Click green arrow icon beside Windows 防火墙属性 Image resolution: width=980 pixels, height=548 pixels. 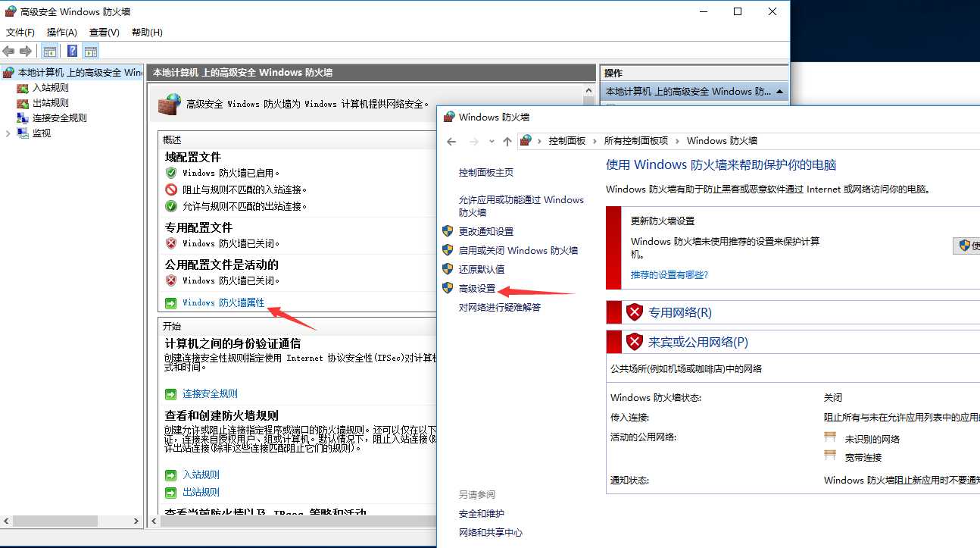click(x=171, y=303)
